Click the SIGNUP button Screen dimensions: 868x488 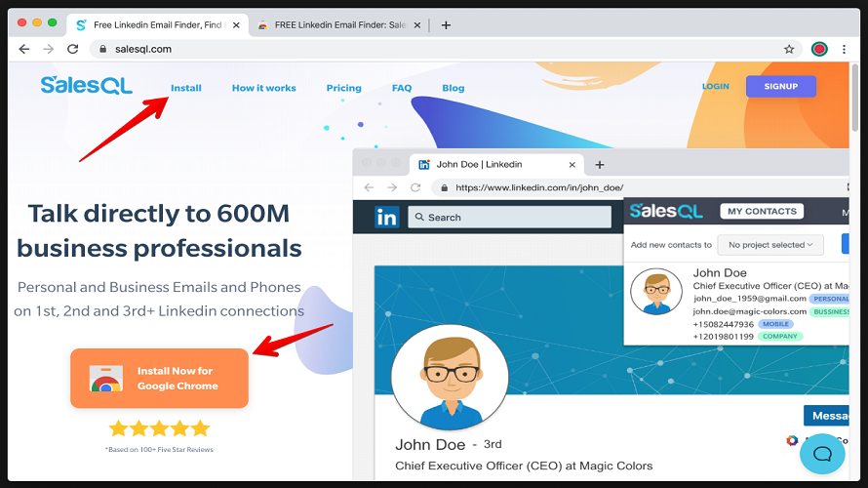pos(781,86)
